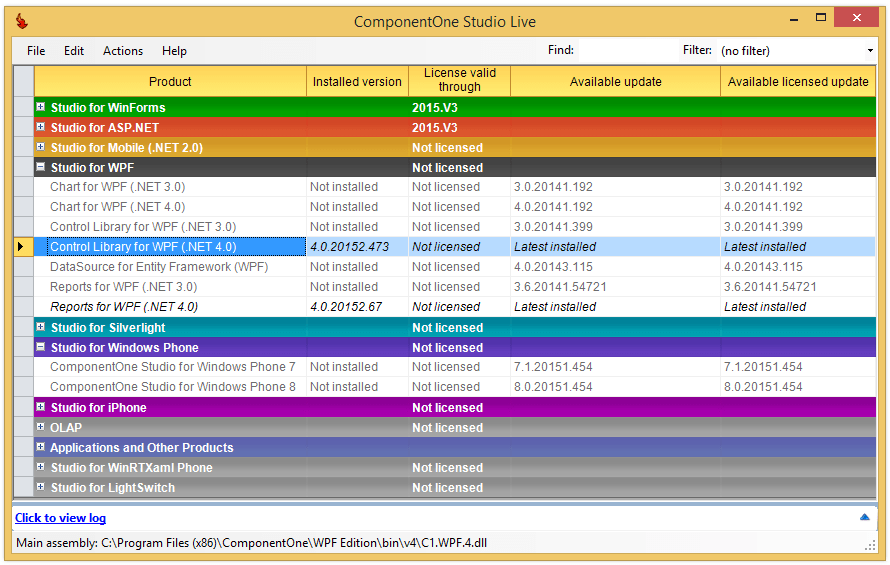Click installed version 4.0.20152.473 cell
Screen dimensions: 890x565
tap(358, 247)
